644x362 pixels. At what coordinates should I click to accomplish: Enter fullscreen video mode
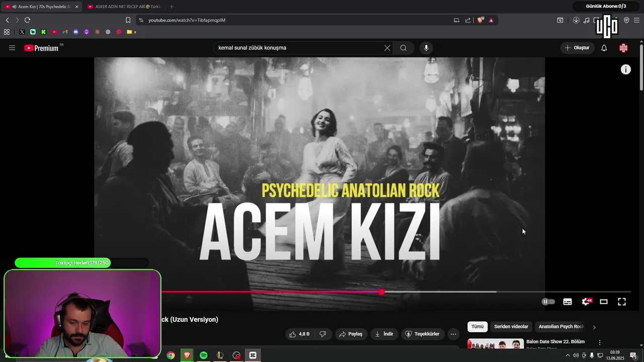click(x=622, y=302)
